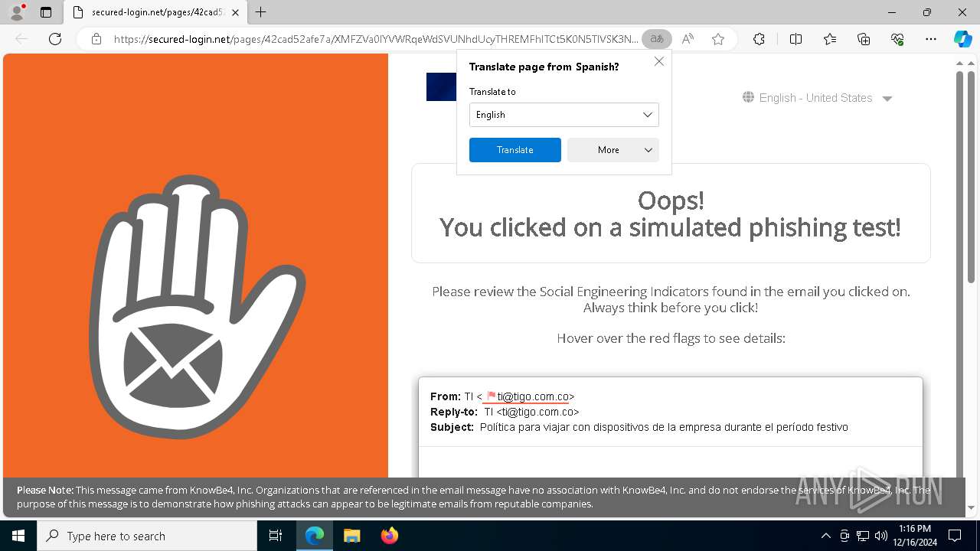Click the Reply-to address TI <ti@tigo.com.co>

pyautogui.click(x=531, y=412)
